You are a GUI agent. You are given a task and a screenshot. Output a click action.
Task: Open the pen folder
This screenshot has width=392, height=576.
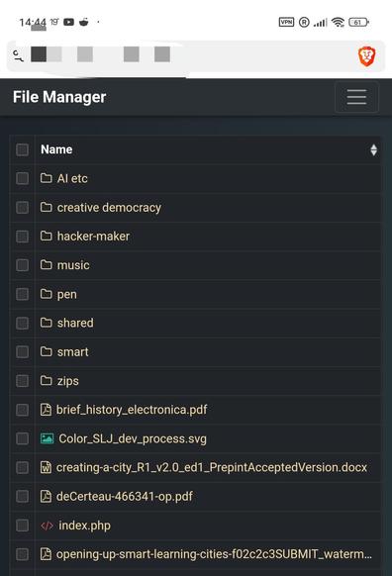coord(67,294)
